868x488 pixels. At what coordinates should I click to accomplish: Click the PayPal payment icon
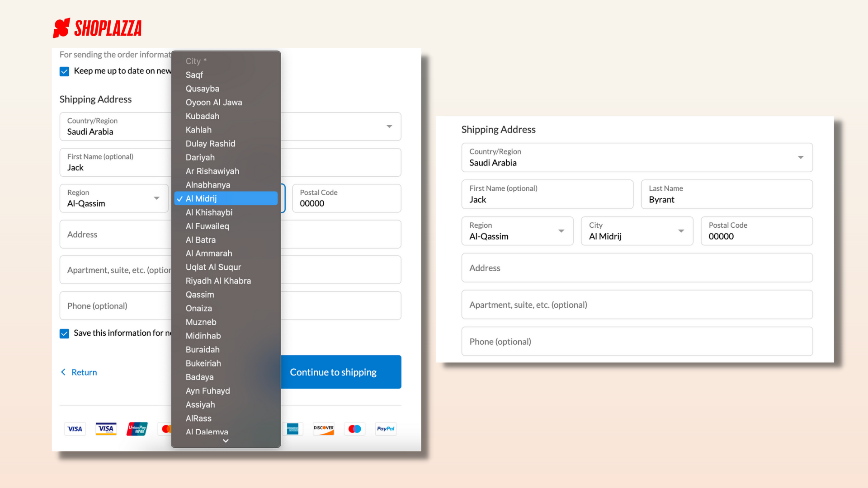pyautogui.click(x=386, y=429)
